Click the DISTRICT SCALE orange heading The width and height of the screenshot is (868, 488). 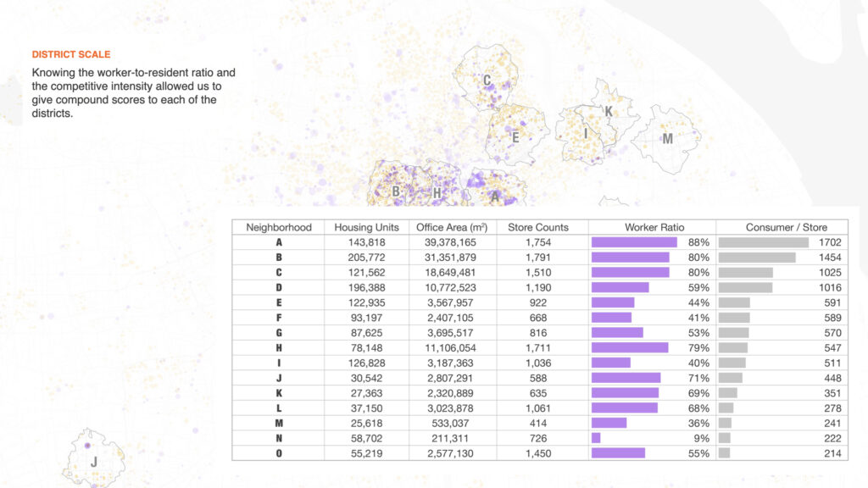click(x=71, y=54)
